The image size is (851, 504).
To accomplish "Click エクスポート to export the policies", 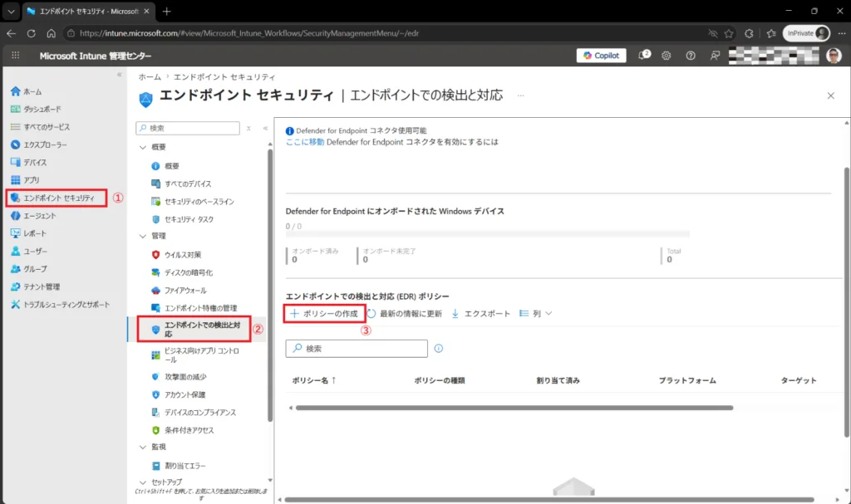I will pos(481,314).
